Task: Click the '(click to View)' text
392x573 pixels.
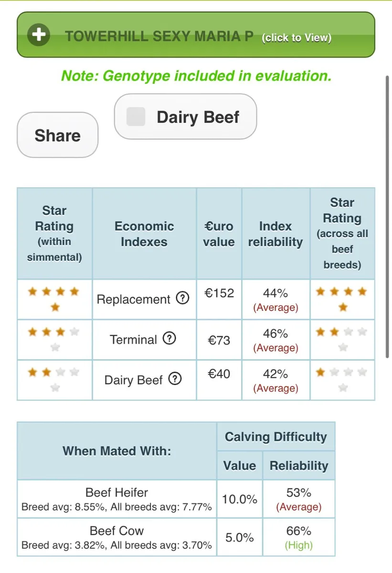Action: tap(297, 38)
